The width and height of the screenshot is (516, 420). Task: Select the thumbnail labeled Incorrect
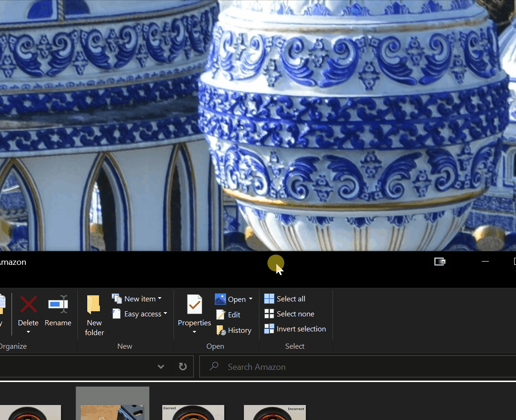tap(275, 412)
